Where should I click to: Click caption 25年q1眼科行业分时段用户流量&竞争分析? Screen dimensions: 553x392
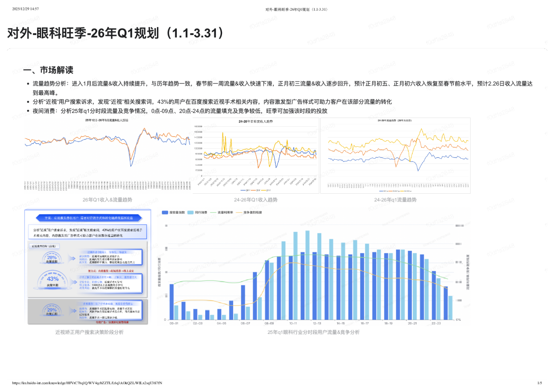pos(313,332)
